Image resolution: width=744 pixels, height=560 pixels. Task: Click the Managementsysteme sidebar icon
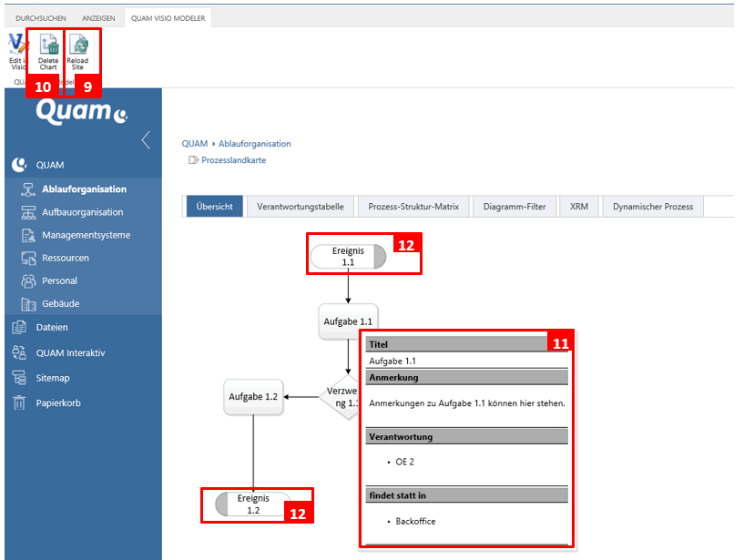(x=29, y=236)
